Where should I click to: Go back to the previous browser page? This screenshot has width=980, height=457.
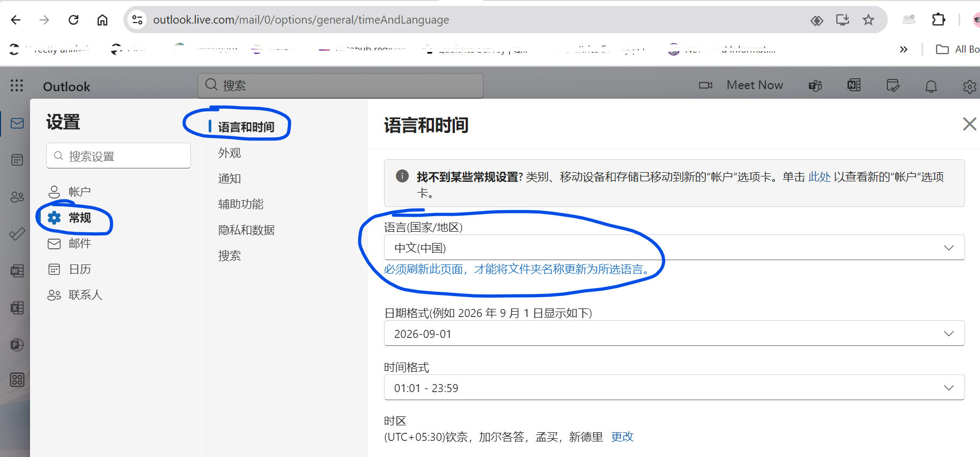point(16,20)
